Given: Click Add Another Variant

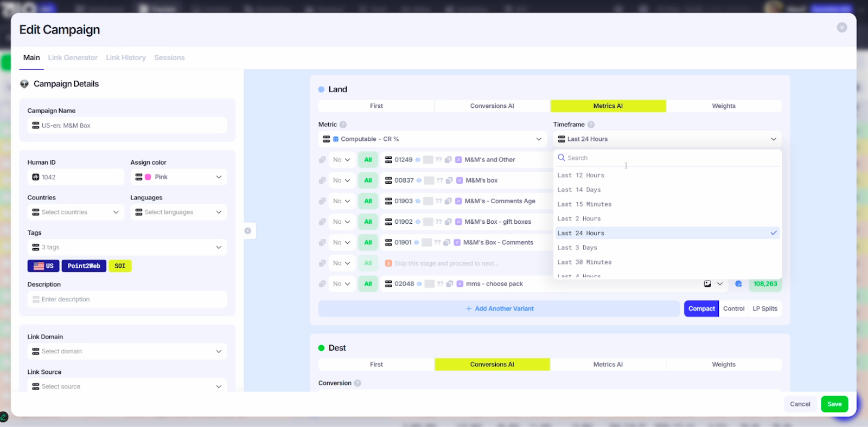Looking at the screenshot, I should click(x=499, y=309).
